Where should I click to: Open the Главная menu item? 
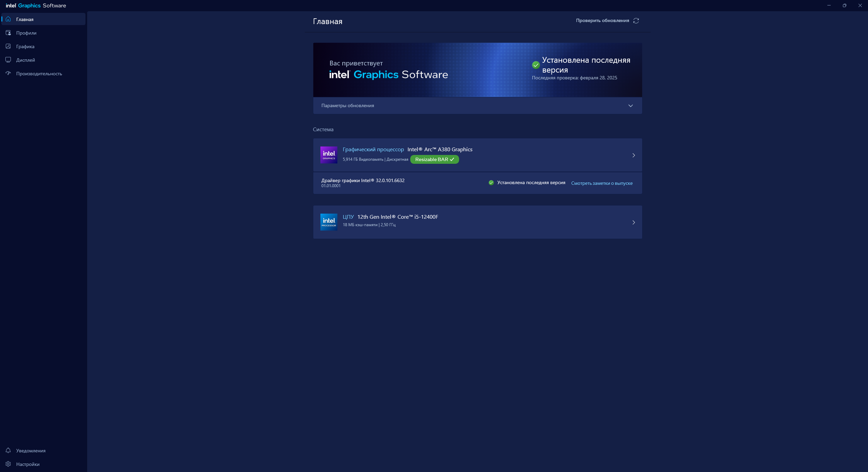(x=43, y=19)
